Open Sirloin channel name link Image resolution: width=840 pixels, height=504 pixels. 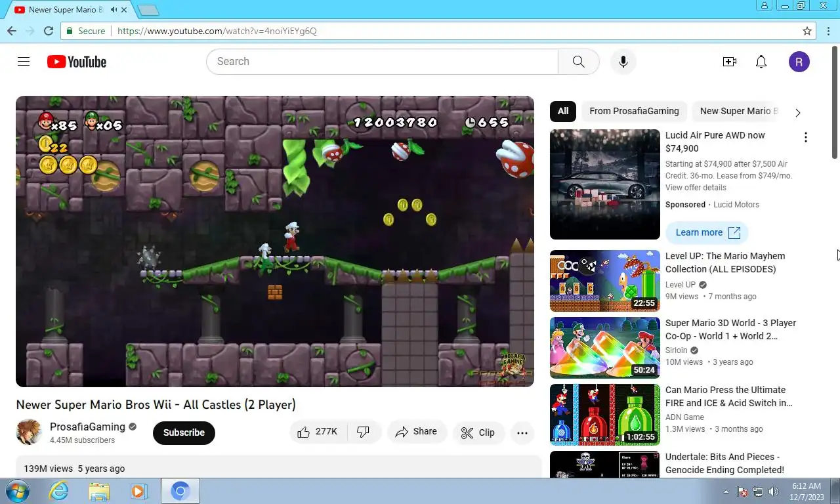coord(676,350)
